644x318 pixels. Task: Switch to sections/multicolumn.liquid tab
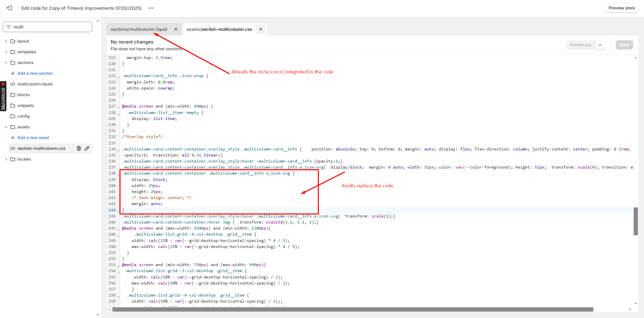tap(139, 29)
